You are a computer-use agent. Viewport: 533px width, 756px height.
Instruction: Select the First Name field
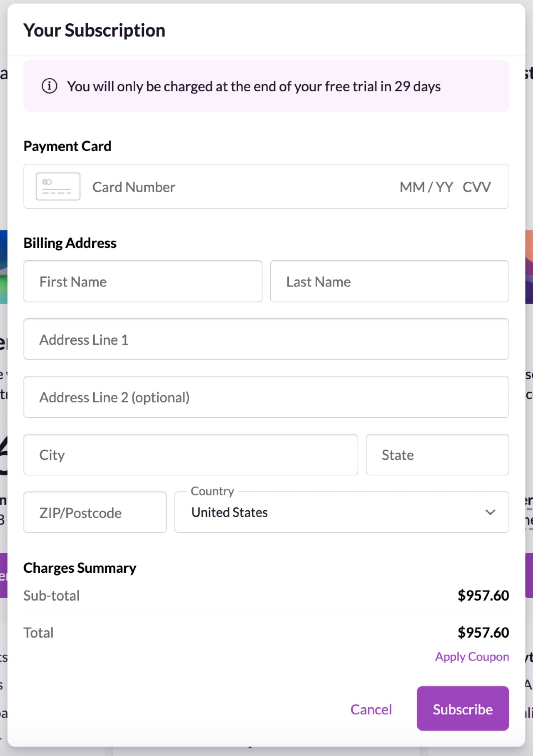coord(143,281)
